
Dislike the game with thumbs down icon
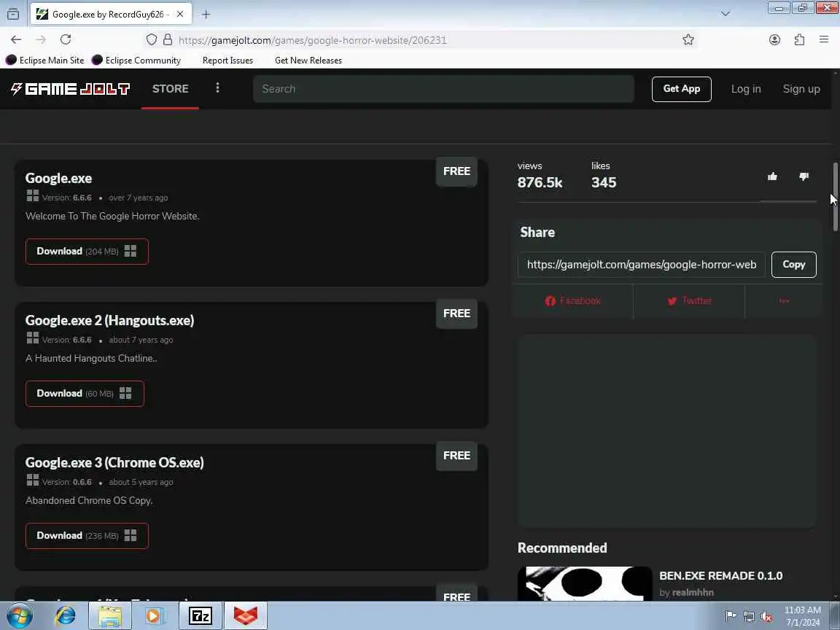(804, 176)
